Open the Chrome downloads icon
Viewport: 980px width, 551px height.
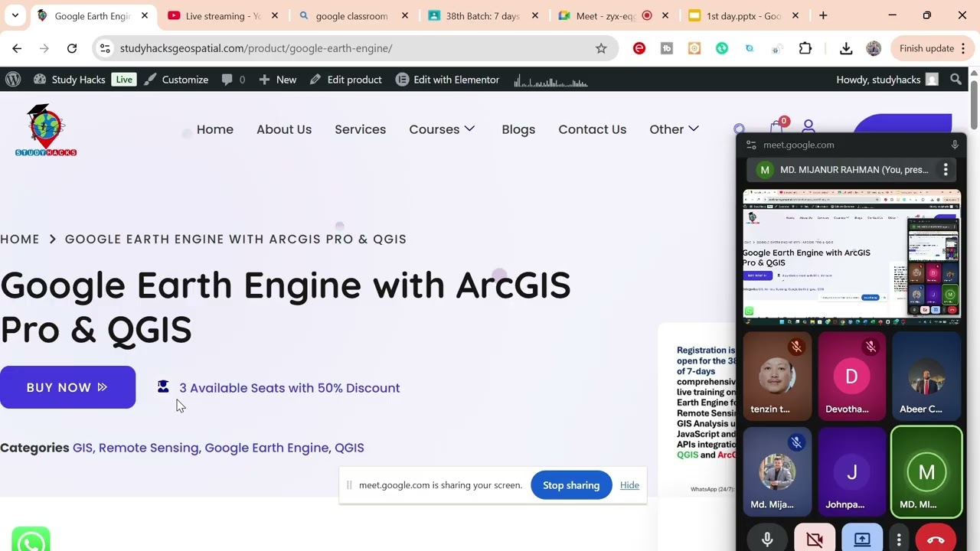point(846,48)
